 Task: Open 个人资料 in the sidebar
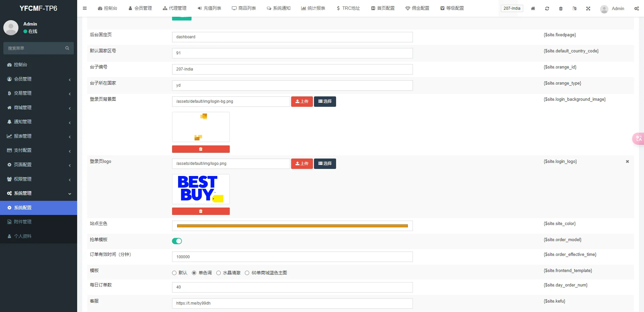(39, 236)
